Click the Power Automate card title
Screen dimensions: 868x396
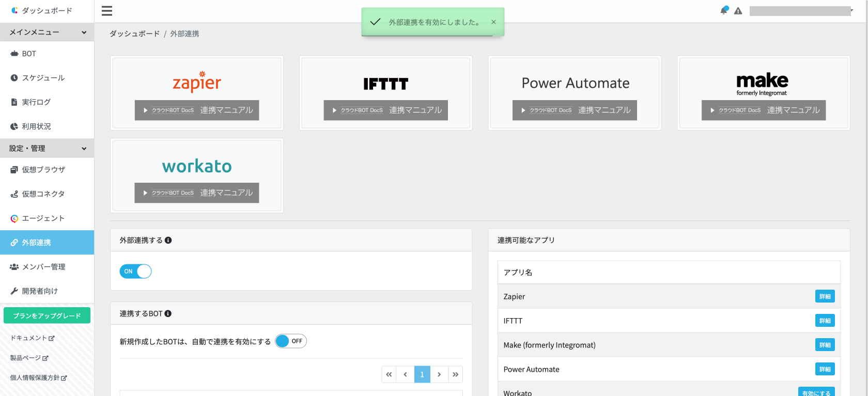click(576, 83)
